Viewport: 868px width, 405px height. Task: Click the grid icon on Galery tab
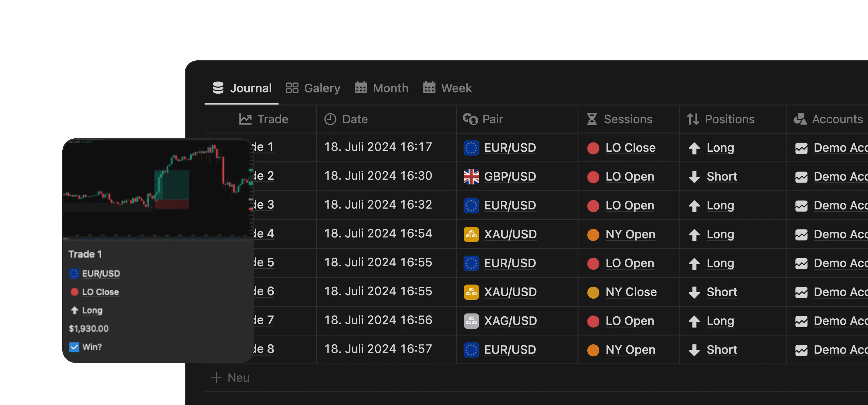(x=292, y=88)
